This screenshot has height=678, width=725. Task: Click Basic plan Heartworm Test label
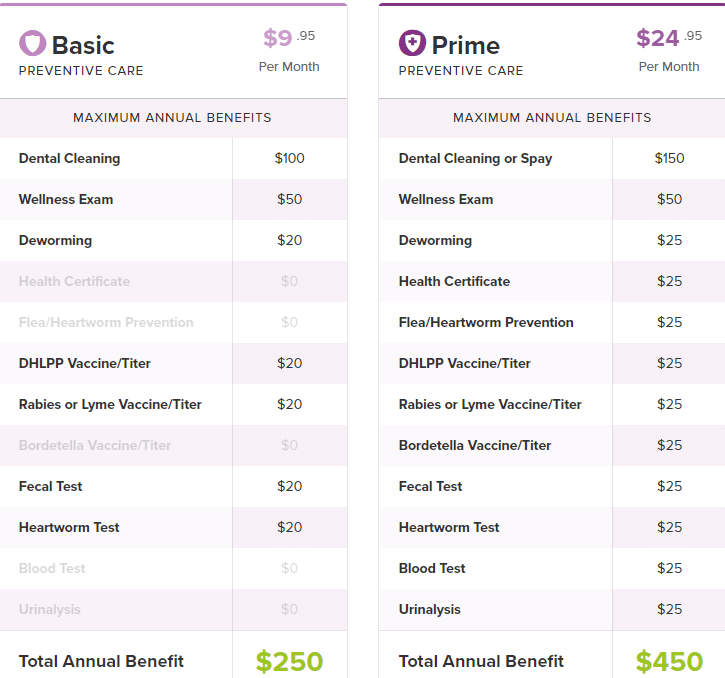tap(69, 527)
